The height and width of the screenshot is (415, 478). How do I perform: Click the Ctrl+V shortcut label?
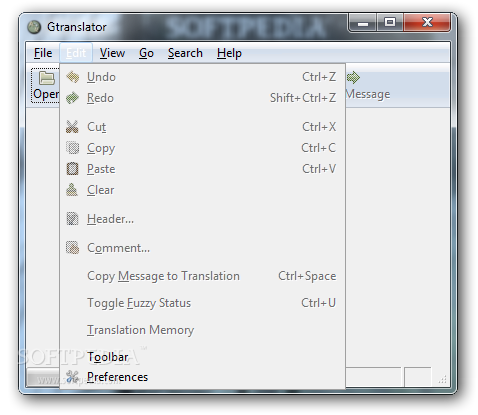click(319, 169)
